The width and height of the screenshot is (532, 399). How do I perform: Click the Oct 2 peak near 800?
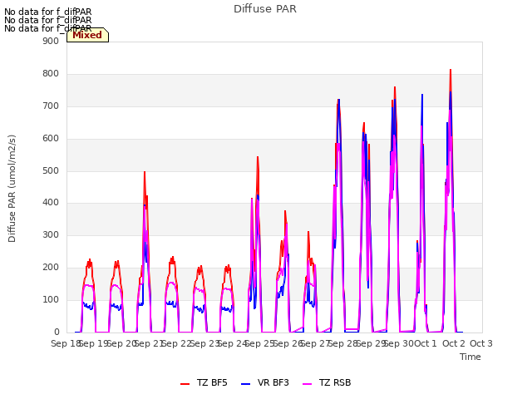451,70
